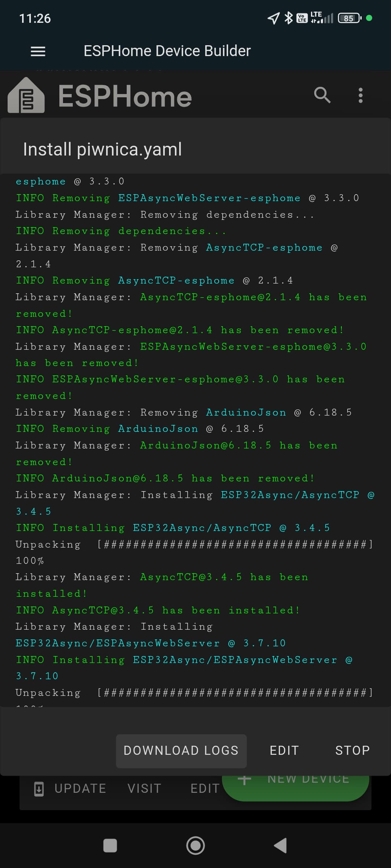Viewport: 391px width, 868px height.
Task: Stop the piwnica.yaml install
Action: [353, 750]
